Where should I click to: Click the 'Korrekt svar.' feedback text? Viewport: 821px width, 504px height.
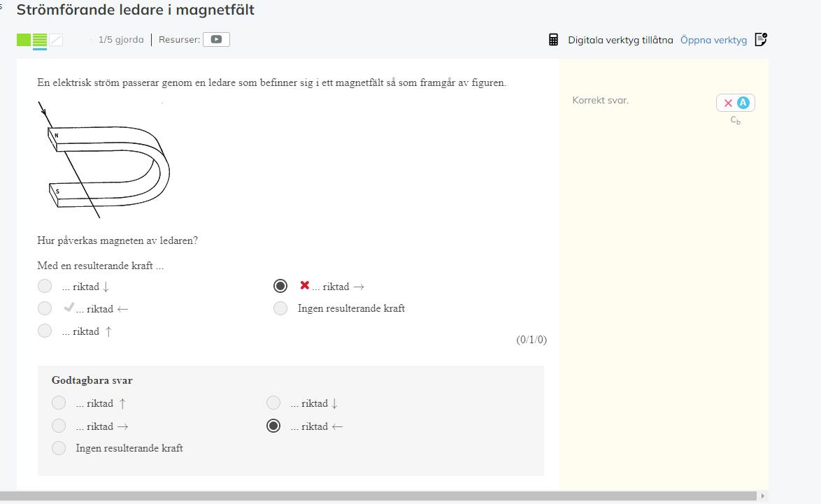[x=600, y=101]
